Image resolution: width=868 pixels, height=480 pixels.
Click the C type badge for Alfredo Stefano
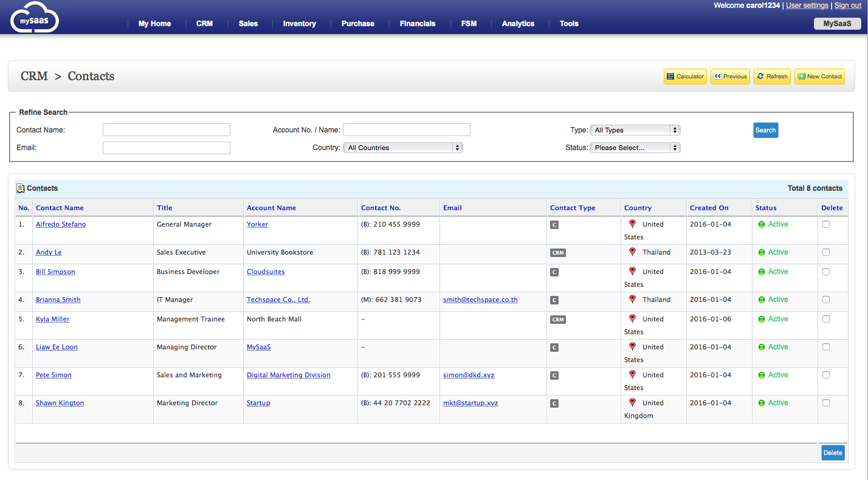coord(554,225)
